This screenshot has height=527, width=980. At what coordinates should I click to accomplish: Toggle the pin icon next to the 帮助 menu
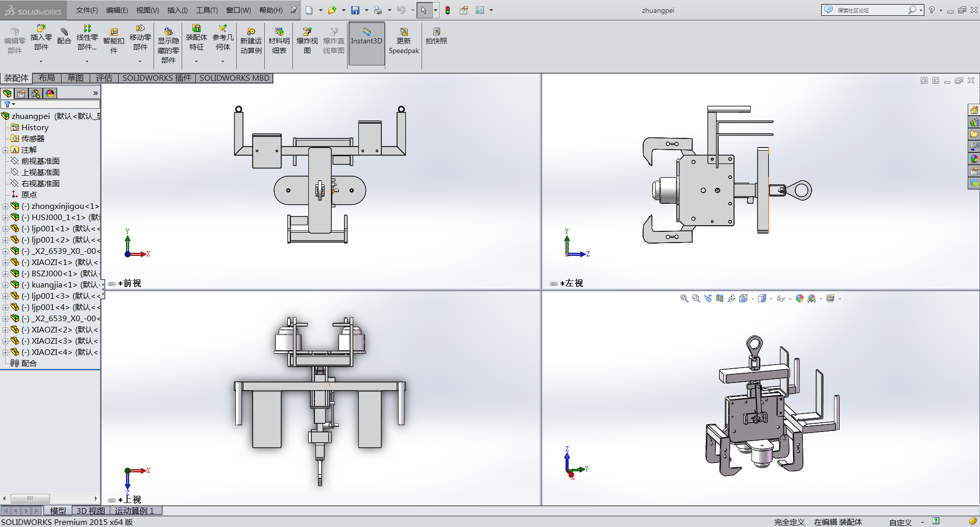[x=293, y=10]
